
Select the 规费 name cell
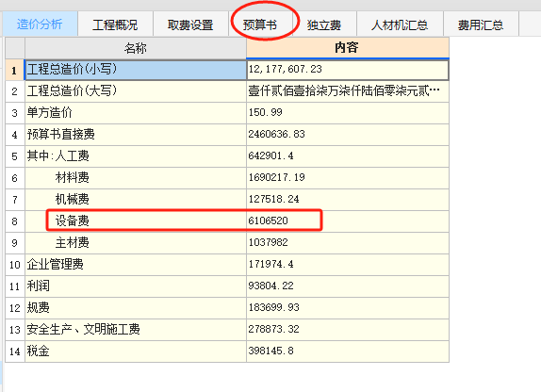136,308
